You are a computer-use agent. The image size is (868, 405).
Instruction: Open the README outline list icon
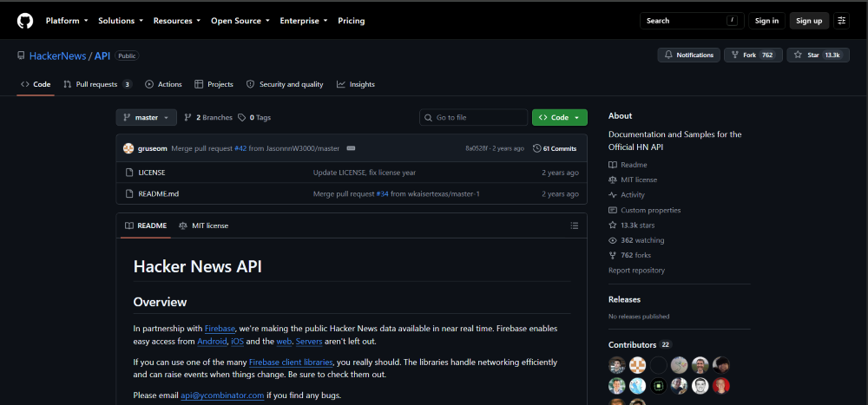[574, 225]
